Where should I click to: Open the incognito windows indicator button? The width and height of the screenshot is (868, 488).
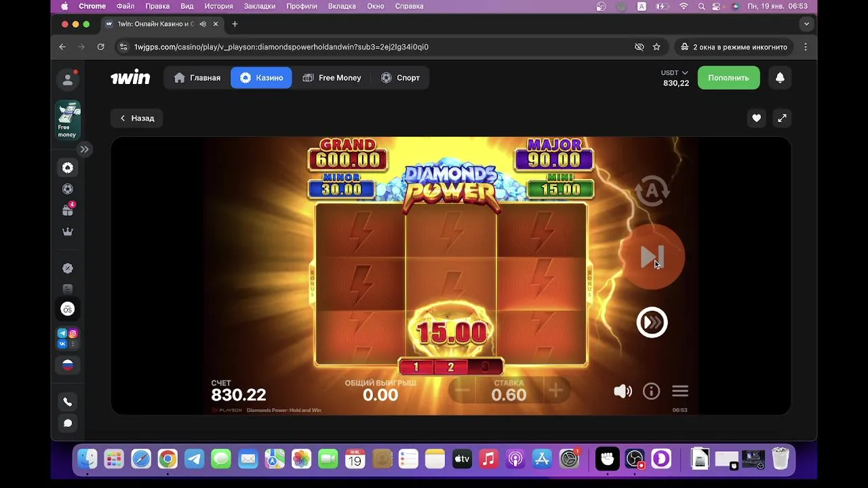[734, 47]
